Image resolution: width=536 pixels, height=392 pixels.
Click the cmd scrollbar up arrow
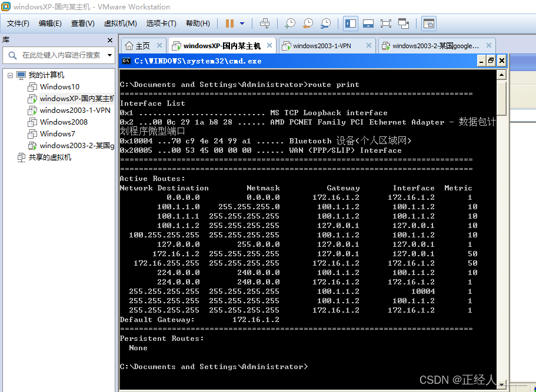pos(501,75)
